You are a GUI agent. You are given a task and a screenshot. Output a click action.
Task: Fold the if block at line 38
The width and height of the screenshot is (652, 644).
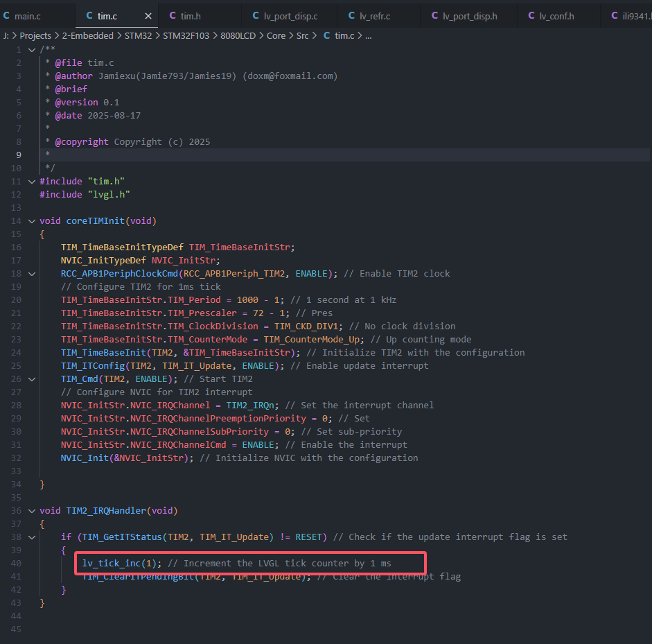[32, 537]
